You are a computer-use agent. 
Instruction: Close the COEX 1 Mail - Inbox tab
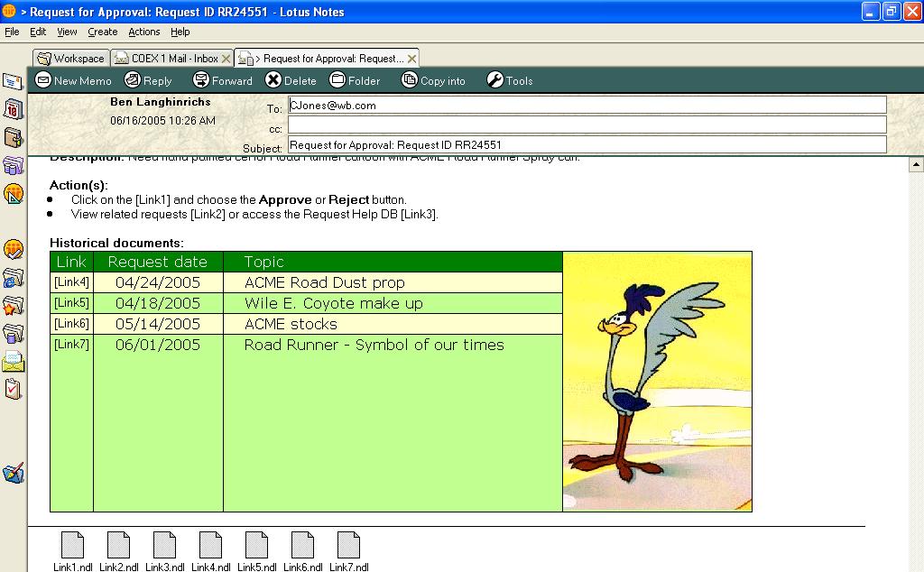pos(226,59)
